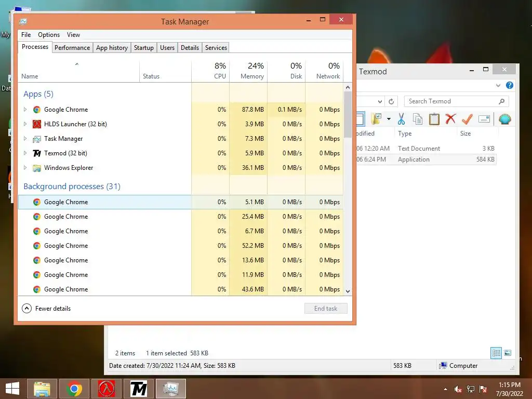532x399 pixels.
Task: Click the network tray icon
Action: point(471,389)
